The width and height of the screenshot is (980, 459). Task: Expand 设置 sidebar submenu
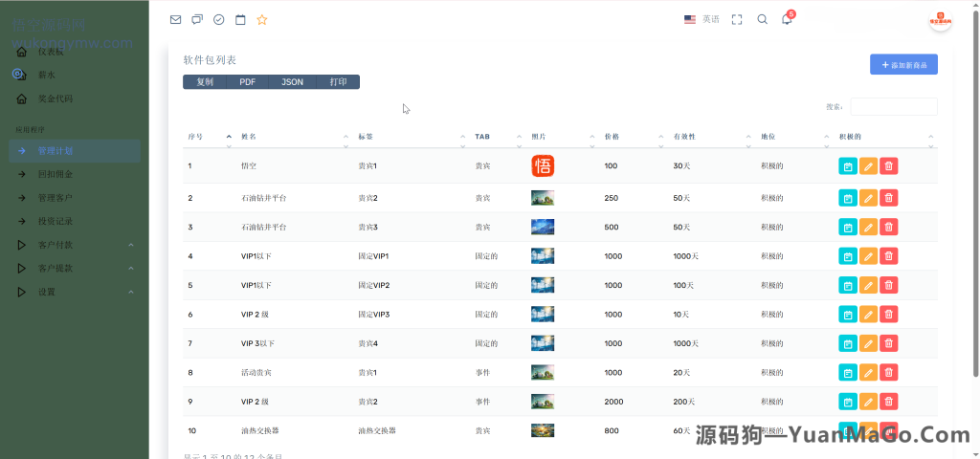point(75,292)
